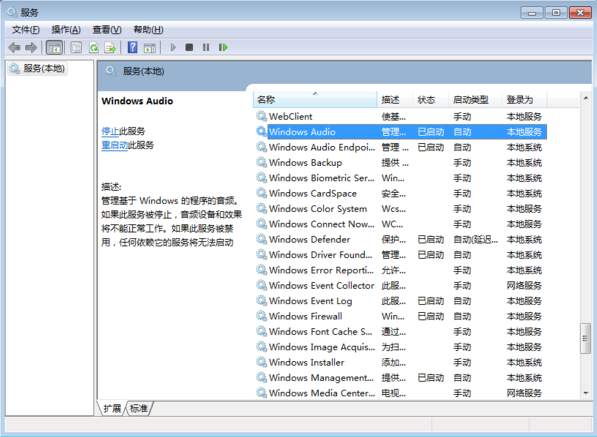Select Windows Font Cache Service row
Screen dimensions: 597x437
point(401,331)
